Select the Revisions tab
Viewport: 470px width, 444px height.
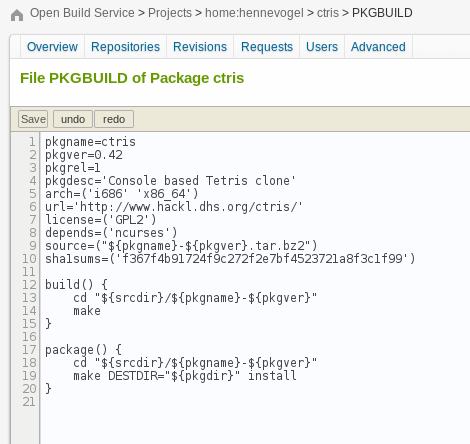pos(200,47)
